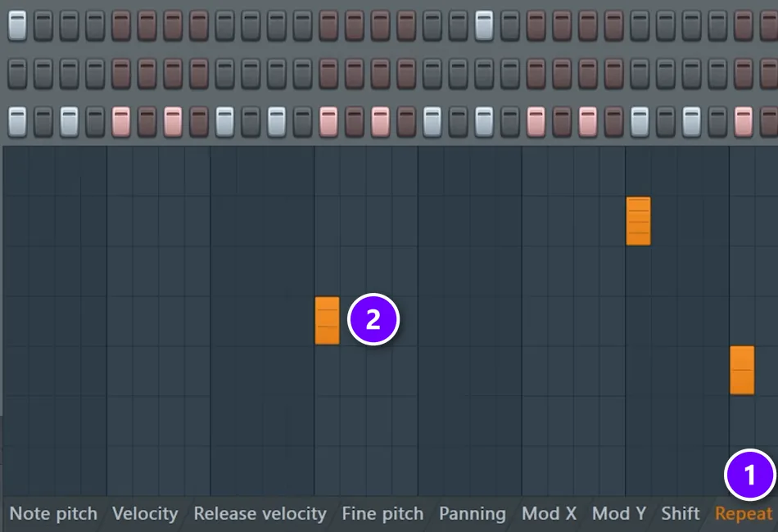Enable step 21 in the middle row
Image resolution: width=778 pixels, height=532 pixels.
[x=536, y=74]
